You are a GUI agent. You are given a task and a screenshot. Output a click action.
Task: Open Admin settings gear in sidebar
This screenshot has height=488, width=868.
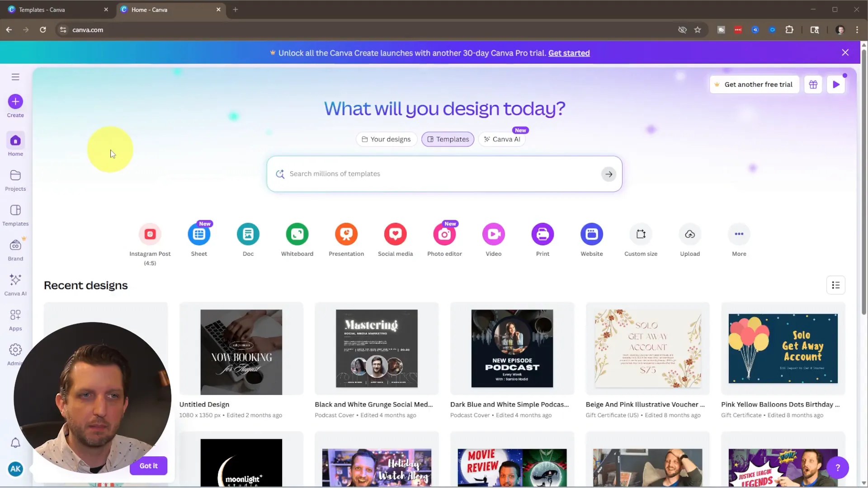coord(15,350)
